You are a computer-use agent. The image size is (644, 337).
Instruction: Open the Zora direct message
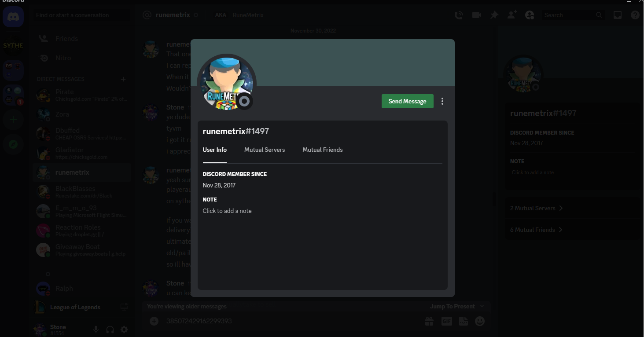coord(82,114)
